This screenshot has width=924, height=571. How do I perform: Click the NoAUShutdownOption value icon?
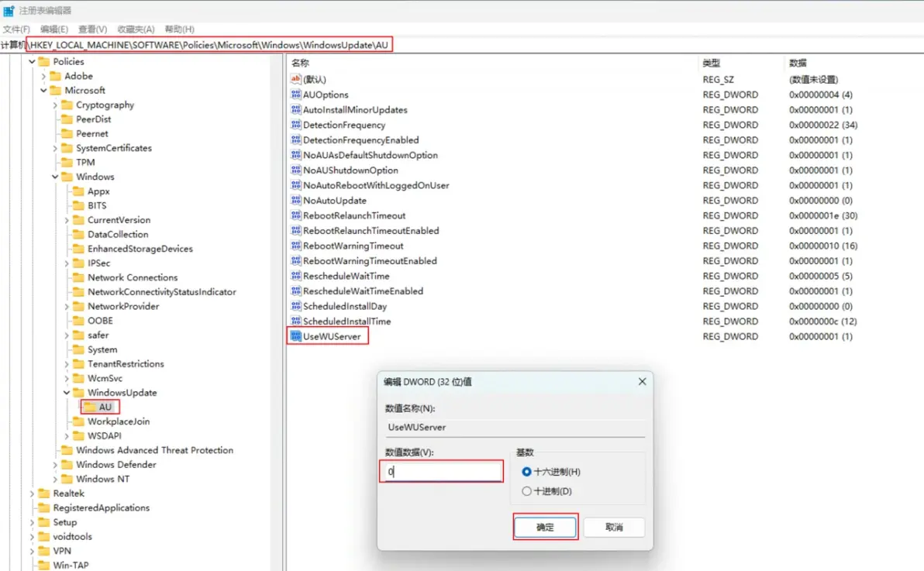pos(296,170)
